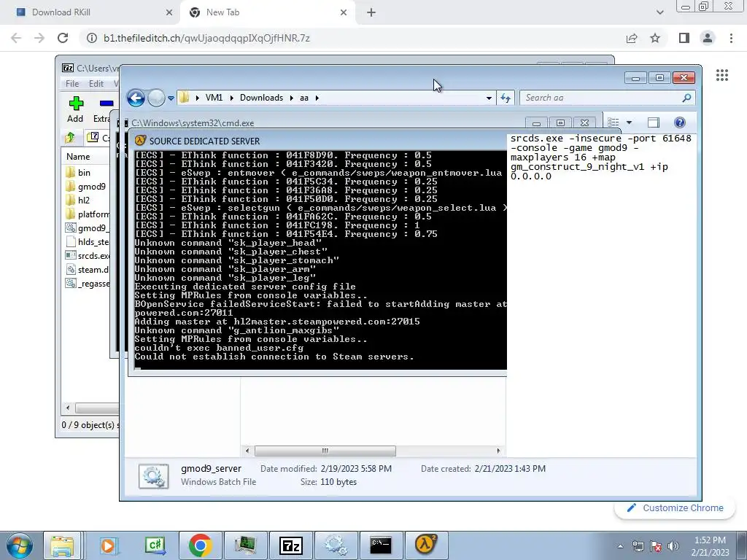Select the _regasse file in 7-Zip
Screen dimensions: 747x560
click(x=88, y=284)
